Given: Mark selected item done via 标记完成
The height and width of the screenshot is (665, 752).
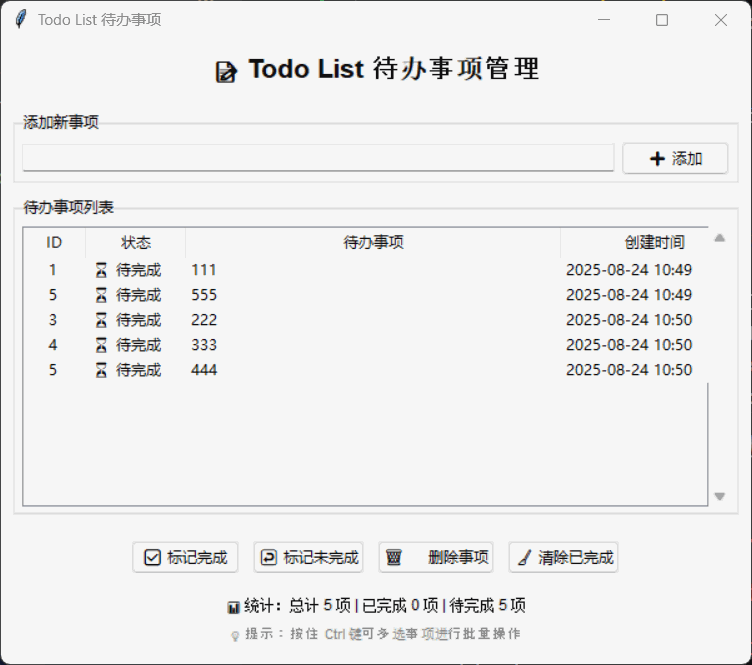Looking at the screenshot, I should (185, 557).
